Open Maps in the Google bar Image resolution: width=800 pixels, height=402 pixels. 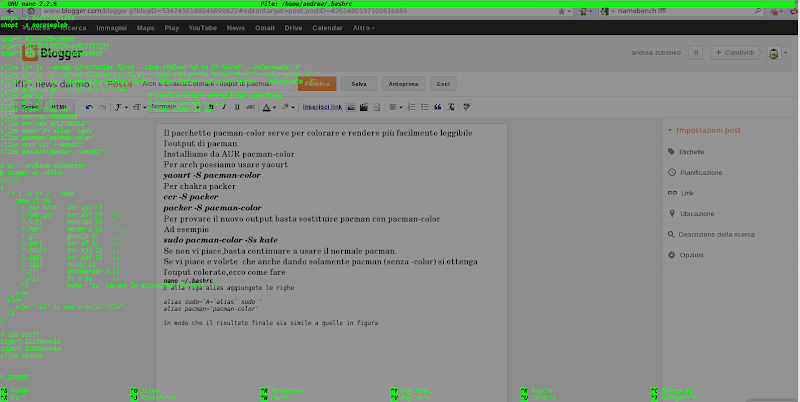tap(145, 28)
